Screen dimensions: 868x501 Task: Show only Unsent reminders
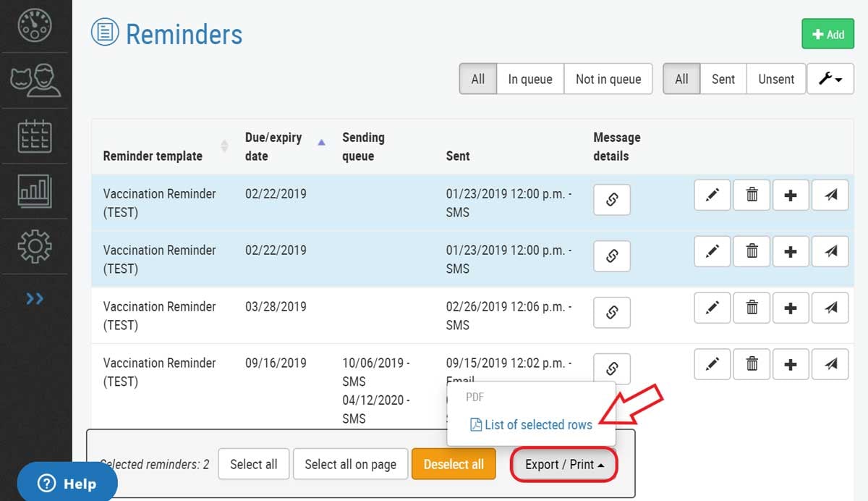(776, 79)
